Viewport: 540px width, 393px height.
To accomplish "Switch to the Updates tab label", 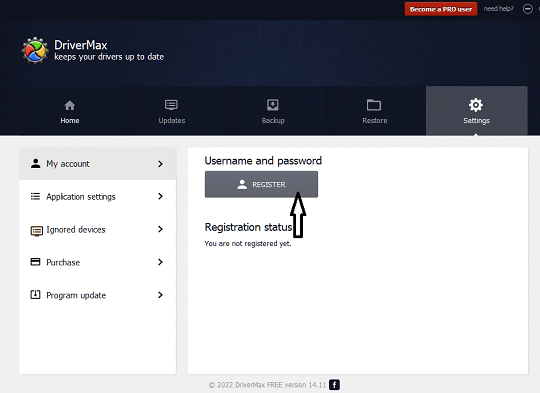I will tap(172, 121).
